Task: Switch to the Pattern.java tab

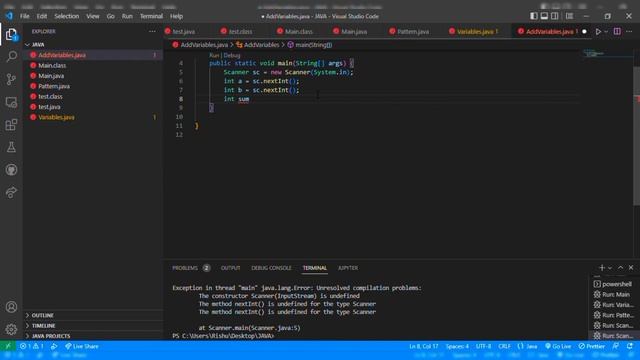Action: tap(413, 31)
